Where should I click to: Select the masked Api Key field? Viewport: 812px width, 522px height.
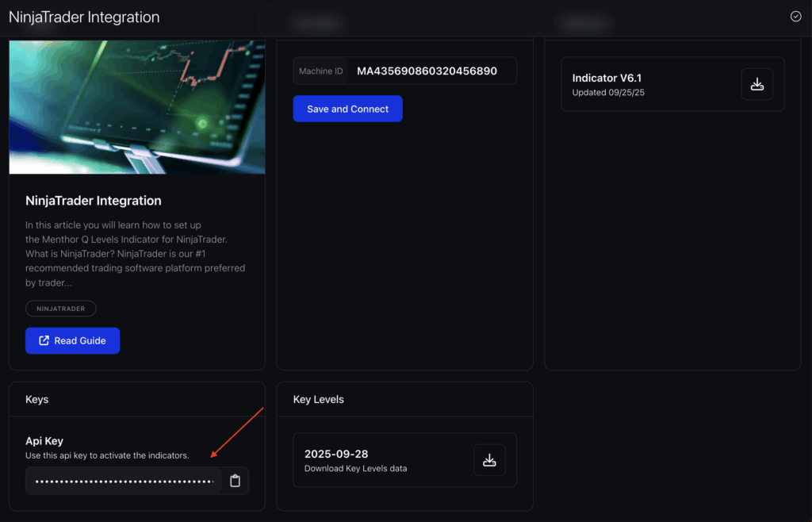pyautogui.click(x=124, y=481)
